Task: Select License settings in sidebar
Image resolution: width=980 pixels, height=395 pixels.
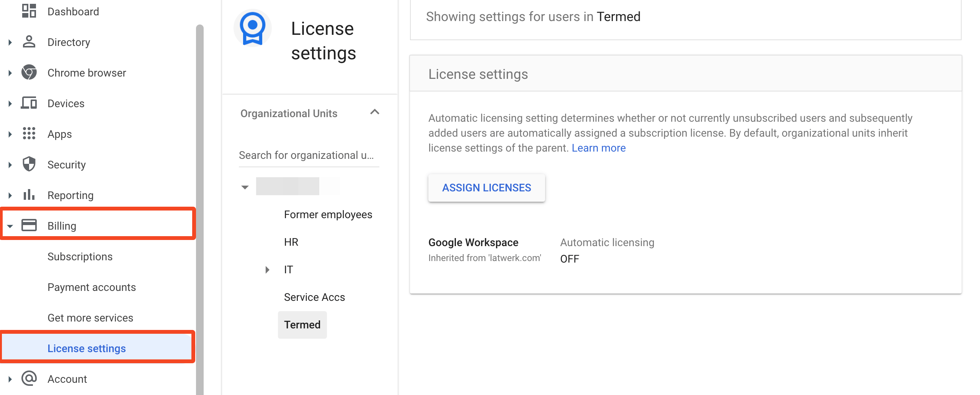Action: pyautogui.click(x=97, y=347)
